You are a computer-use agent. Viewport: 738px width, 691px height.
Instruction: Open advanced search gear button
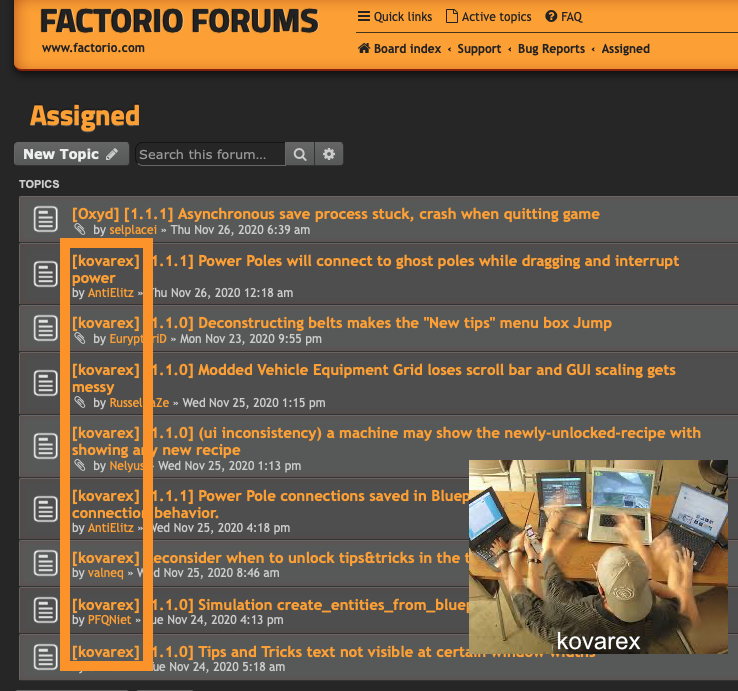pyautogui.click(x=329, y=154)
